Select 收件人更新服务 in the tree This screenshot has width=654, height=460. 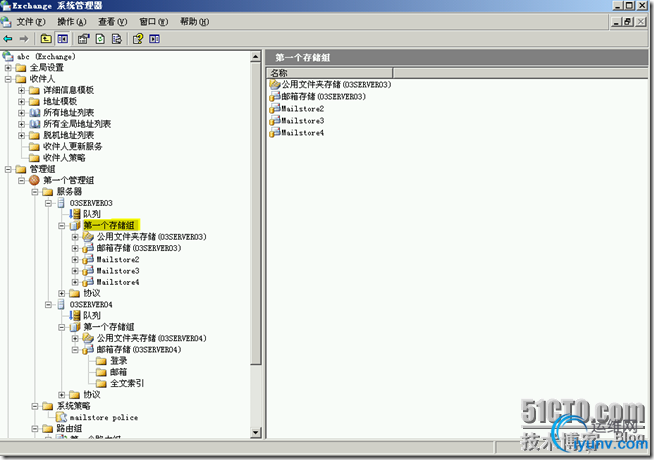pos(72,146)
